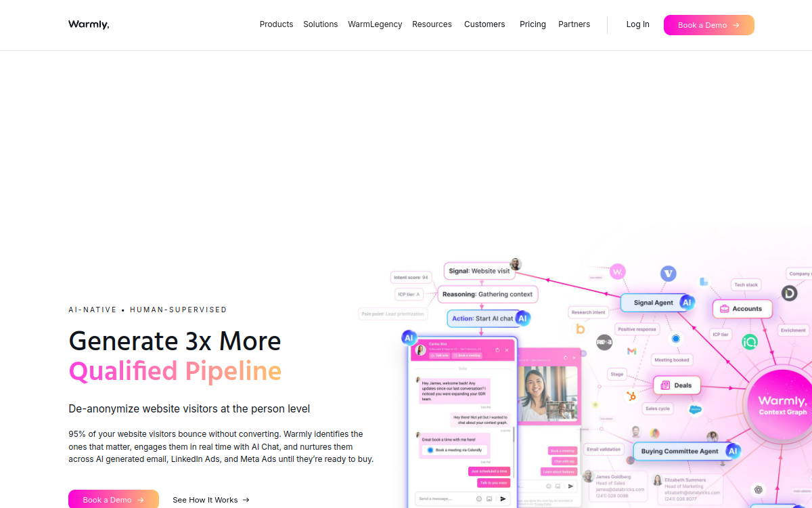Click Book a meeting via Calendly card
The image size is (812, 508).
tap(455, 450)
